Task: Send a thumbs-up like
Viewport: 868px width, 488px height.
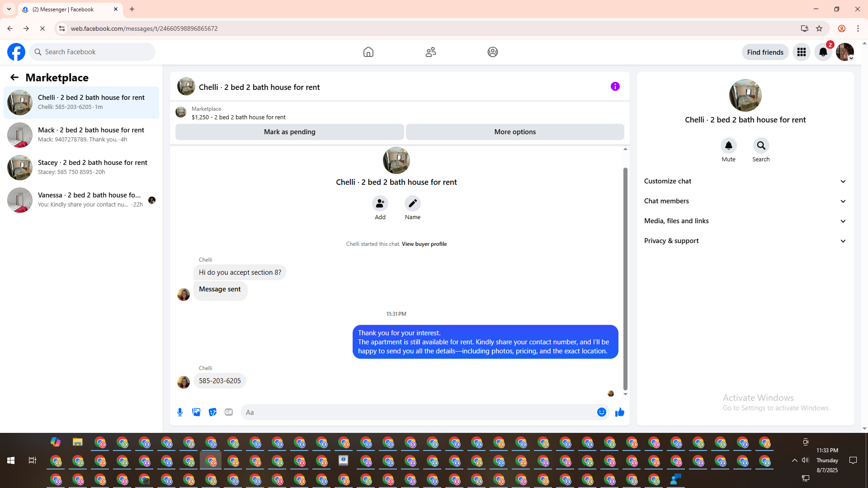Action: pyautogui.click(x=620, y=412)
